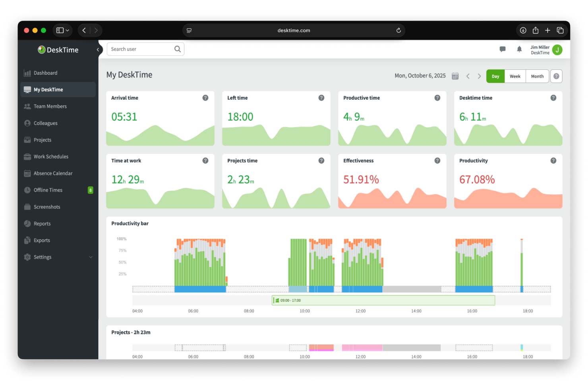Open the Team Members people icon
The image size is (588, 392).
pos(27,106)
